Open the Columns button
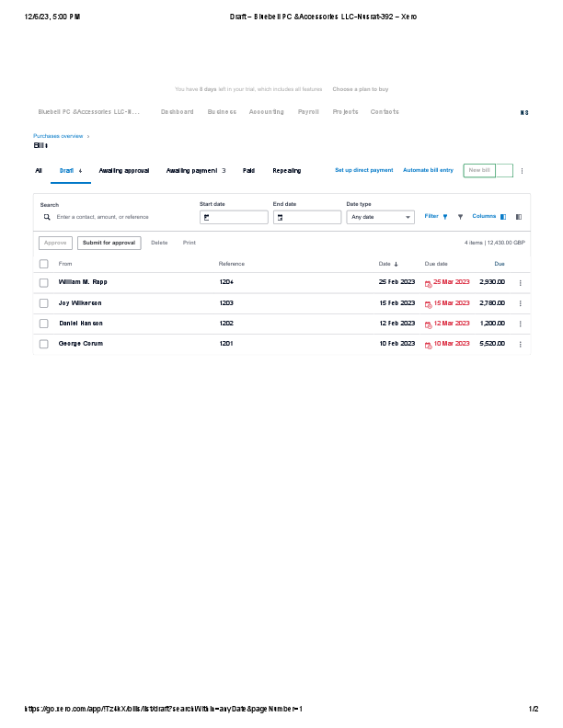Image resolution: width=563 pixels, height=728 pixels. [489, 216]
